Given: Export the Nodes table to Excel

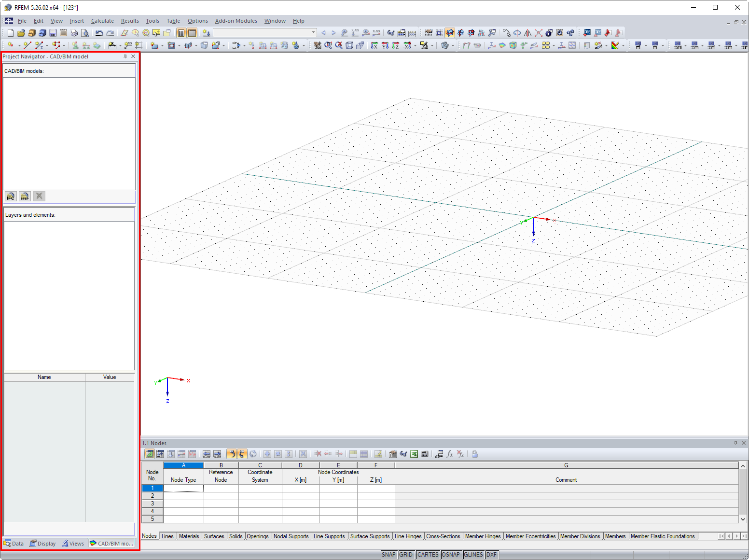Looking at the screenshot, I should (414, 454).
